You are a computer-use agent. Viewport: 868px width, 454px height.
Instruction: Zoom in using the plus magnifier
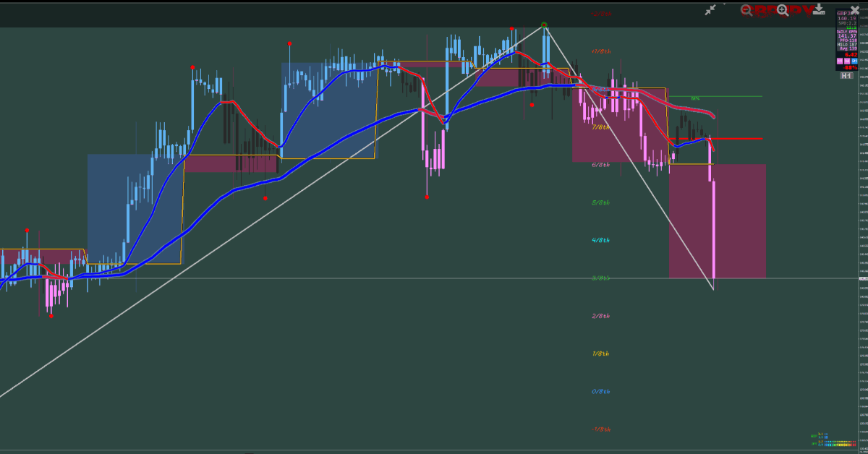(782, 9)
